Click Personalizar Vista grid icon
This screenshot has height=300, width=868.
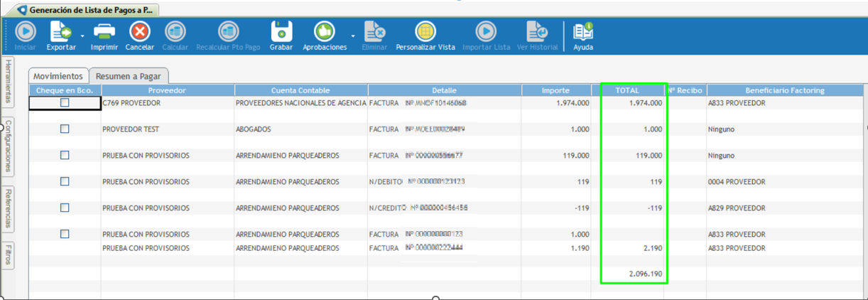pos(425,32)
